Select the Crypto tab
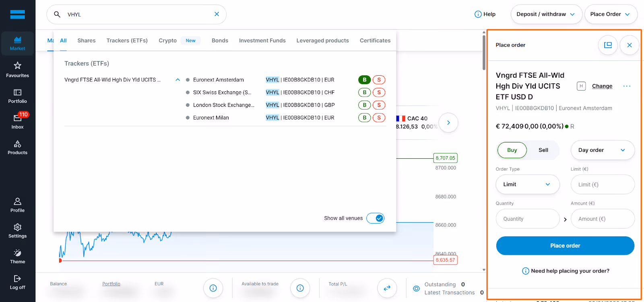The image size is (644, 302). point(167,41)
